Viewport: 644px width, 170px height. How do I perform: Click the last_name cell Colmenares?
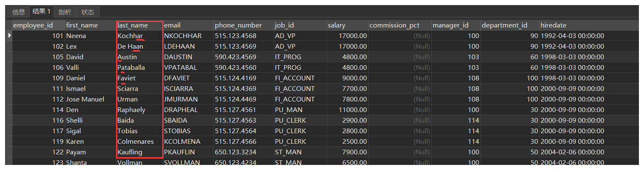(x=136, y=142)
